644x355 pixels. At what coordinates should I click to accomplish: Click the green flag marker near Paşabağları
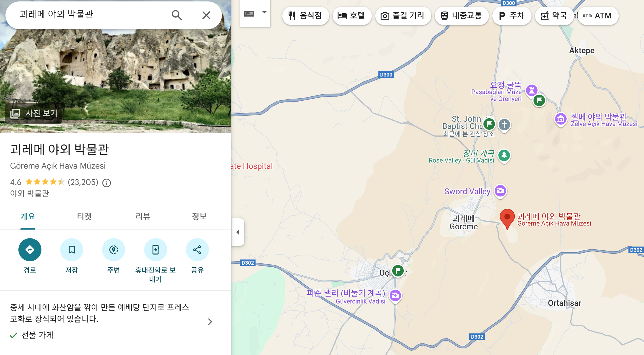[x=540, y=100]
